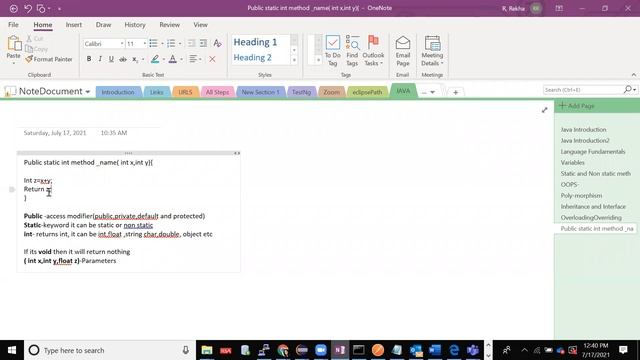Image resolution: width=640 pixels, height=360 pixels.
Task: Open File Explorer from taskbar
Action: 207,350
